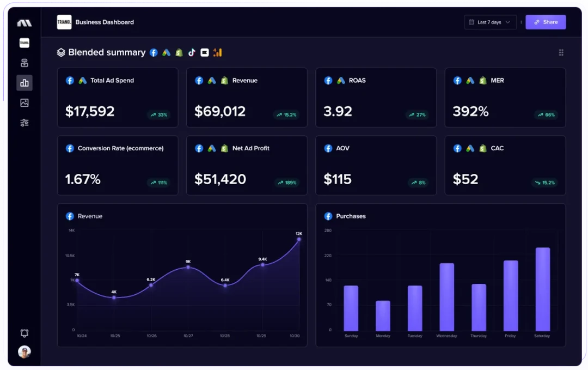The width and height of the screenshot is (588, 370).
Task: Click the user profile avatar
Action: click(24, 351)
